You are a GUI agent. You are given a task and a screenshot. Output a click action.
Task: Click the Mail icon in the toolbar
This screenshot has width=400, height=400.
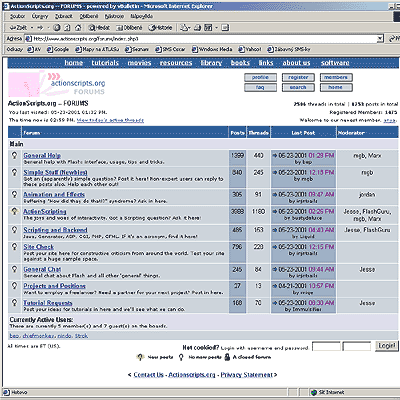coord(183,28)
